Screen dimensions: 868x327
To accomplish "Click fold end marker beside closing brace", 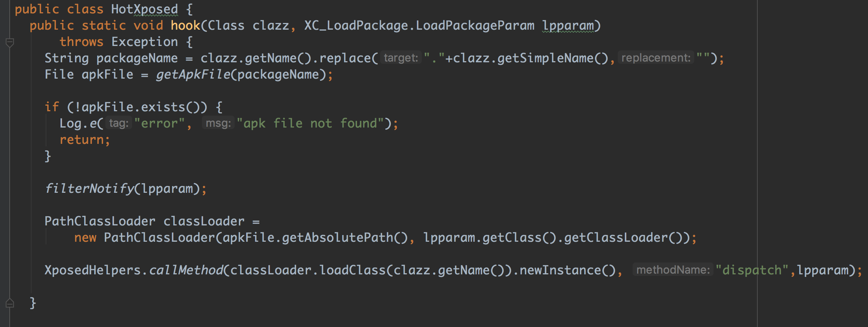I will (10, 303).
